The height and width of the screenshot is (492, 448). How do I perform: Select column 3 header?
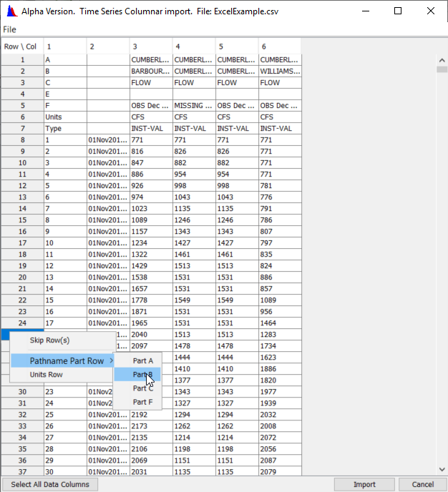tap(150, 46)
